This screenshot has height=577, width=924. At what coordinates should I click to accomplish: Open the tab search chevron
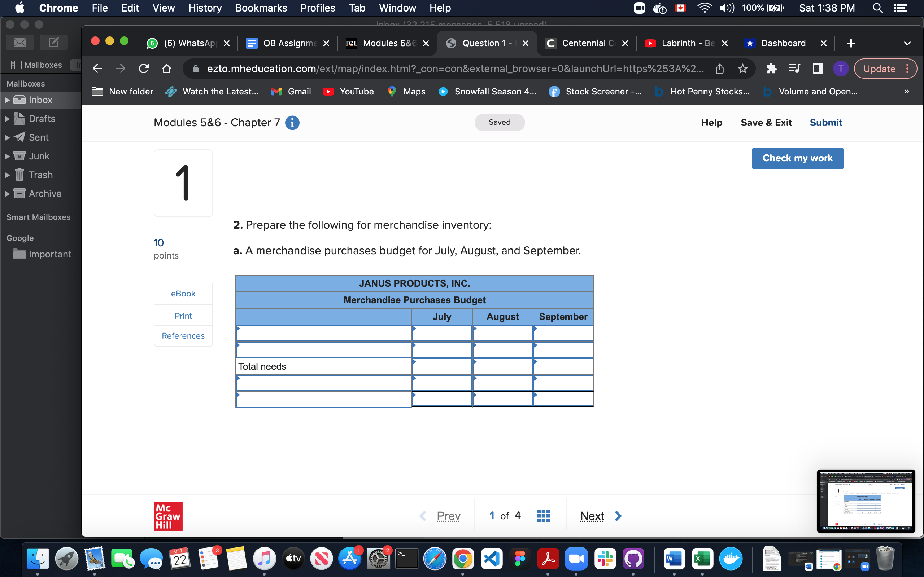908,43
